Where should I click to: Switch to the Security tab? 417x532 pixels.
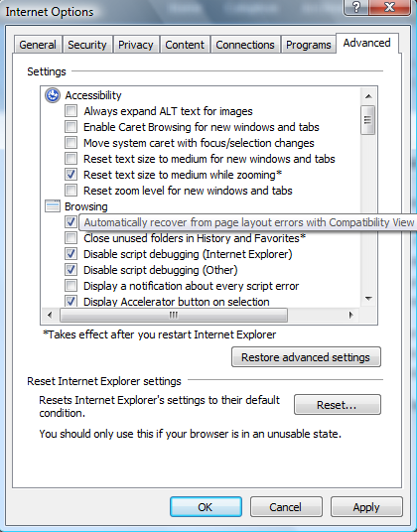click(87, 45)
